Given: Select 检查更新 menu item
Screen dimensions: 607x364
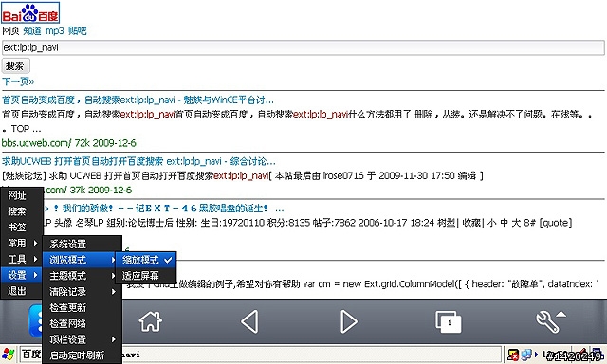Looking at the screenshot, I should (83, 307).
